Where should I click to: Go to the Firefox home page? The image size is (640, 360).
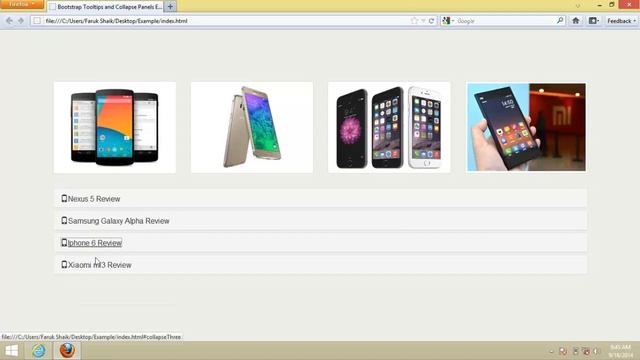coord(576,20)
